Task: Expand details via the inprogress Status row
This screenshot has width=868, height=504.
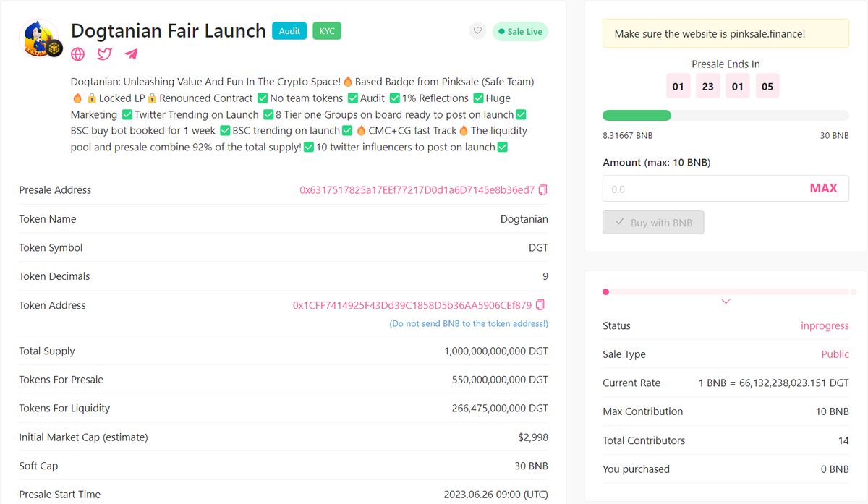Action: pos(825,325)
